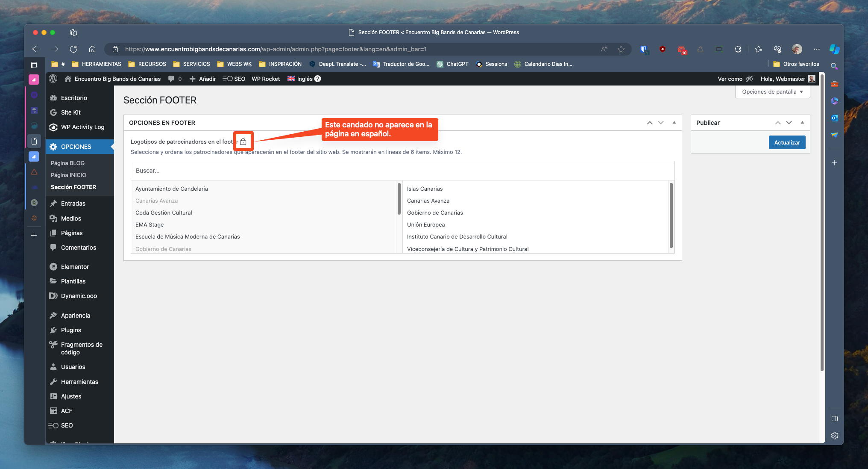Move Publicar panel down

pyautogui.click(x=789, y=123)
